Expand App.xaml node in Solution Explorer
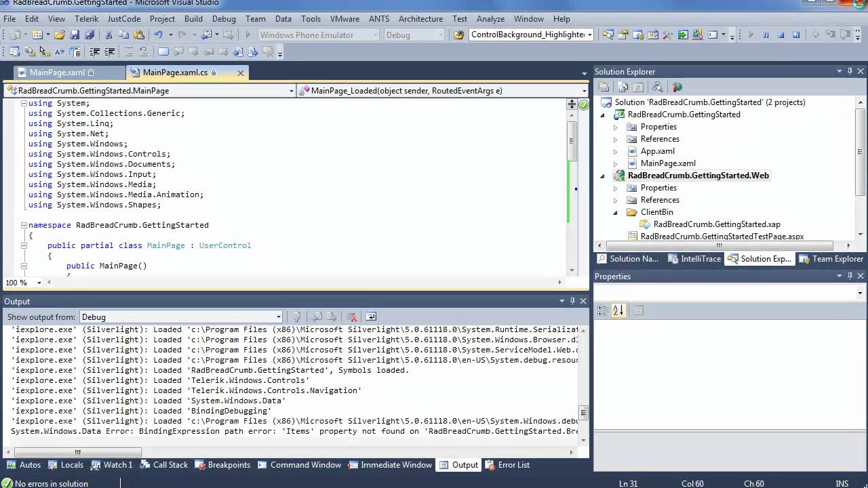The height and width of the screenshot is (488, 868). (616, 151)
